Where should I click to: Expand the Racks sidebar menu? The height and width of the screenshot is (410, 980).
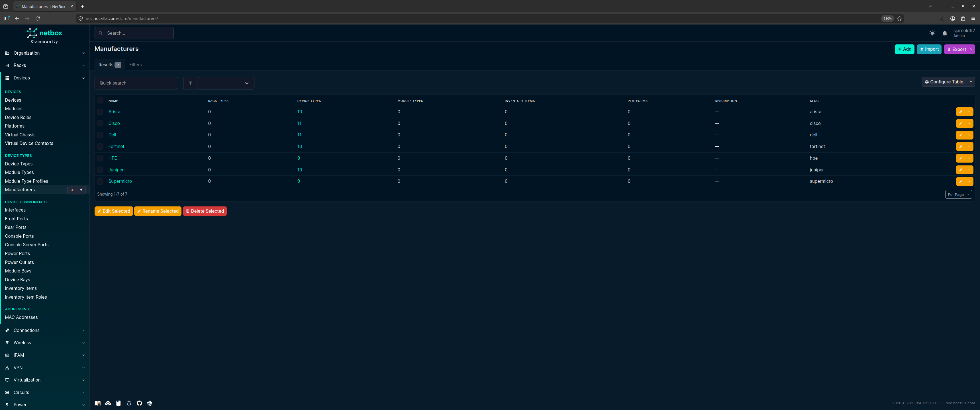(x=44, y=65)
